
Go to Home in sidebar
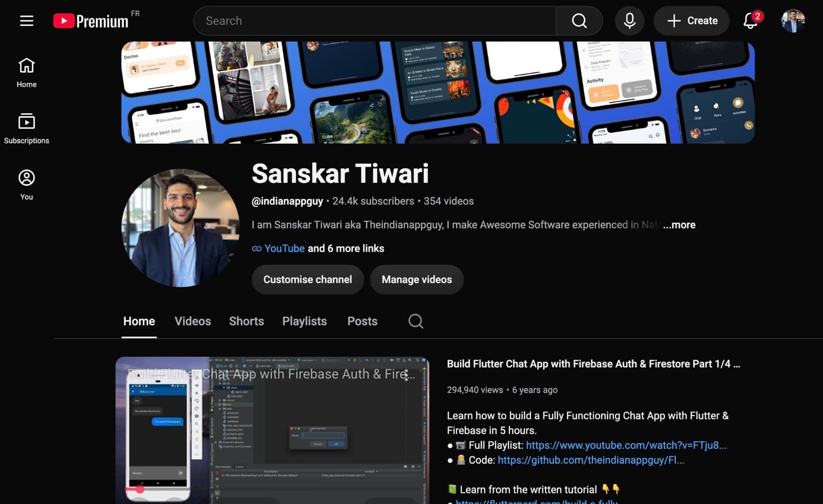tap(27, 73)
